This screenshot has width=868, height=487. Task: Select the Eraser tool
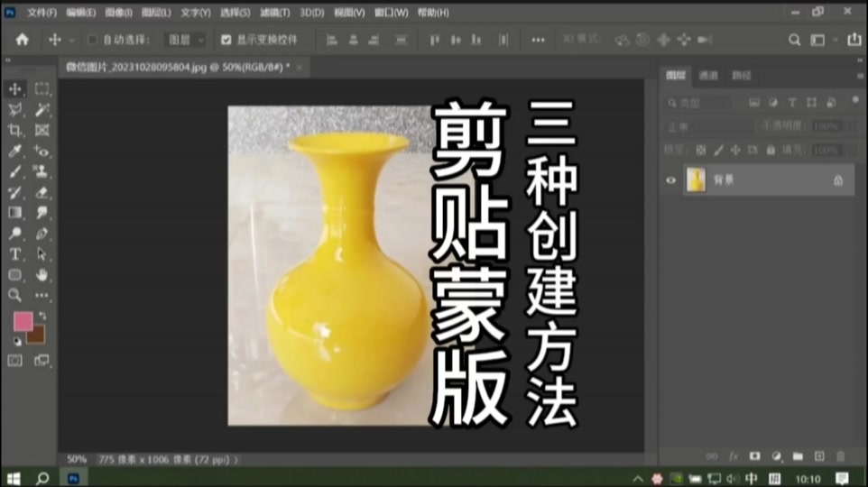42,192
